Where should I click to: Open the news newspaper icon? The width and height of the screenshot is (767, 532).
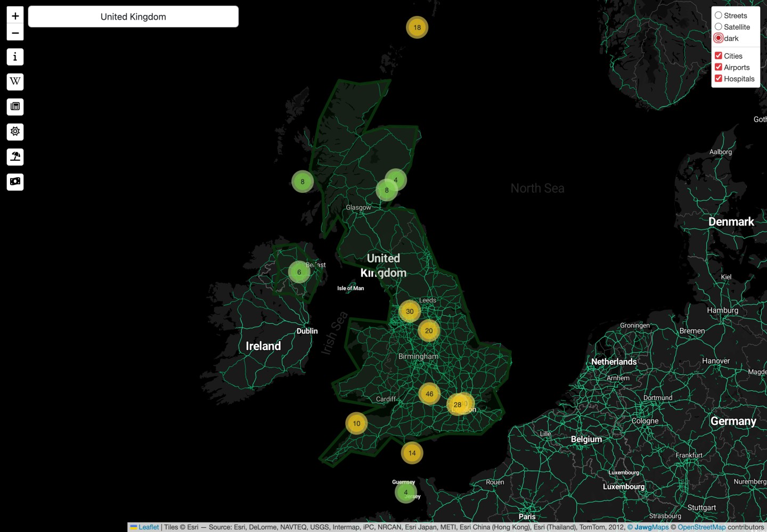[15, 107]
